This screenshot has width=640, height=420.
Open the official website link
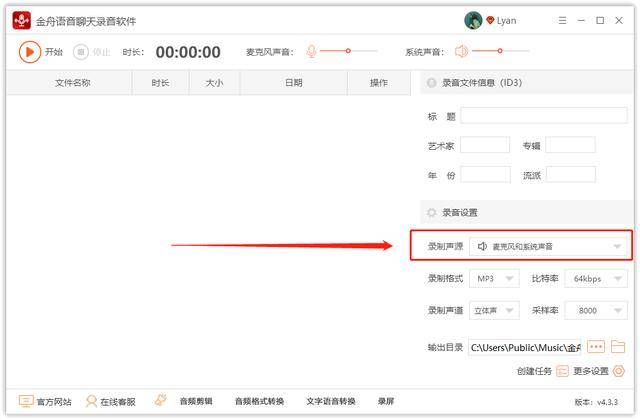tap(45, 402)
